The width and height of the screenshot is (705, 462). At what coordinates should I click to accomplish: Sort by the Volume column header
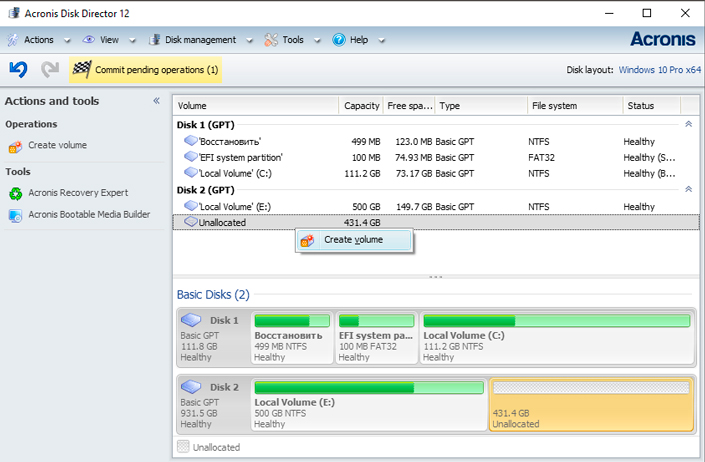pos(255,106)
